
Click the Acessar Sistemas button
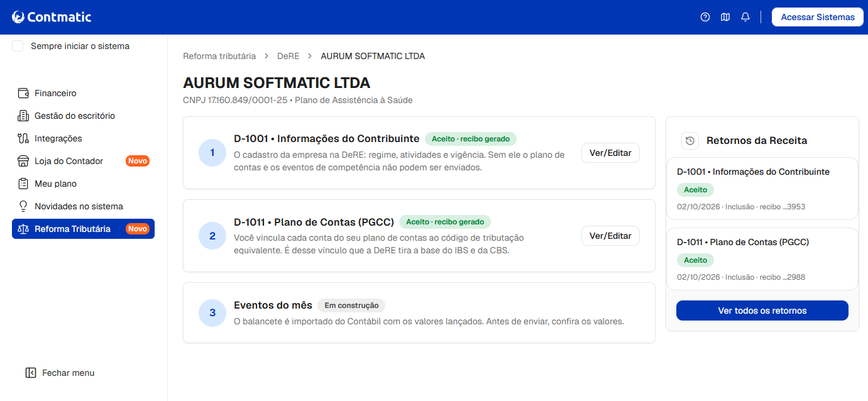(x=817, y=17)
